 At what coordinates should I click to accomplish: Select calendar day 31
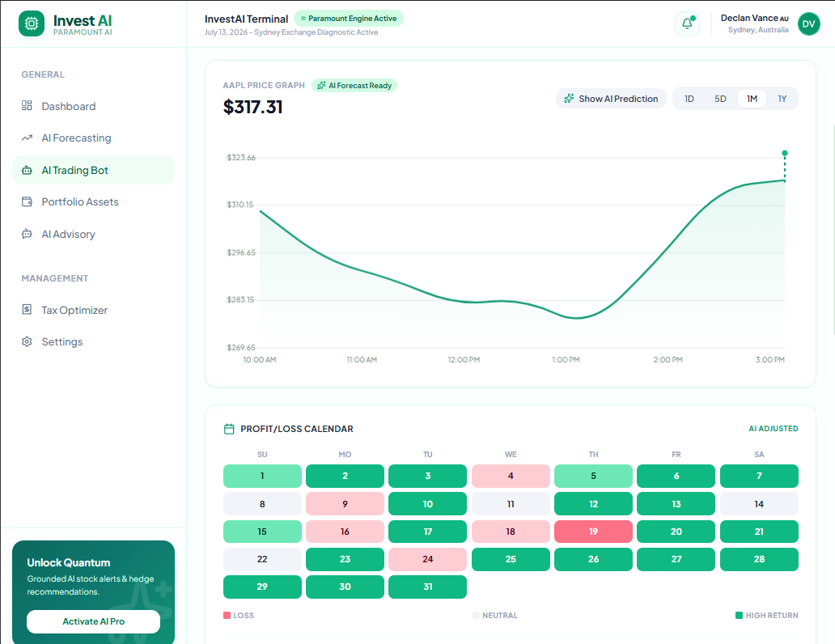coord(428,587)
